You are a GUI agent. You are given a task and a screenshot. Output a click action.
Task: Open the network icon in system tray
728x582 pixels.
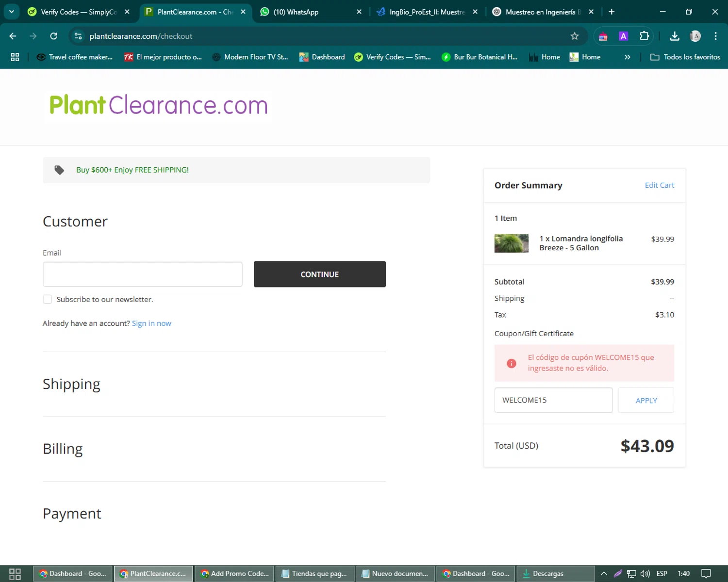[631, 574]
